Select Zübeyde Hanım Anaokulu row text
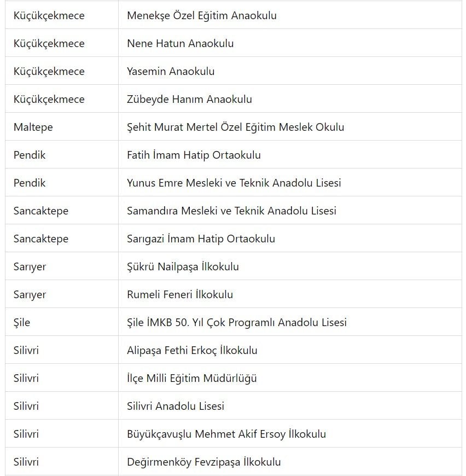Screen dimensions: 466x476 point(189,100)
